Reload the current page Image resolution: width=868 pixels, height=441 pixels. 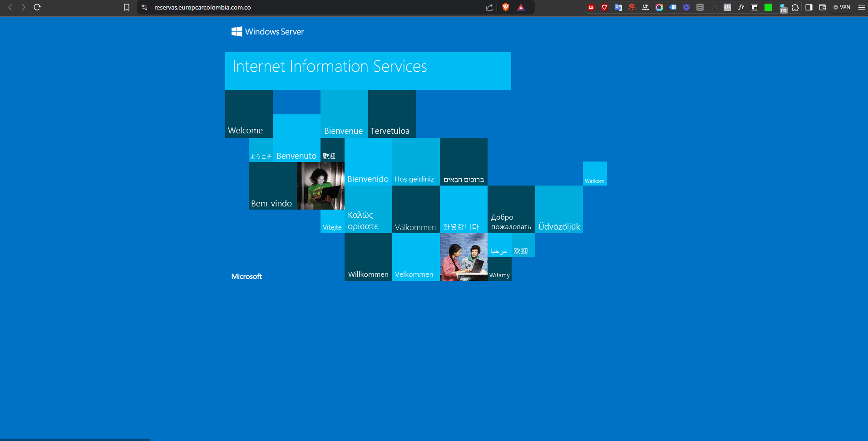pos(37,7)
